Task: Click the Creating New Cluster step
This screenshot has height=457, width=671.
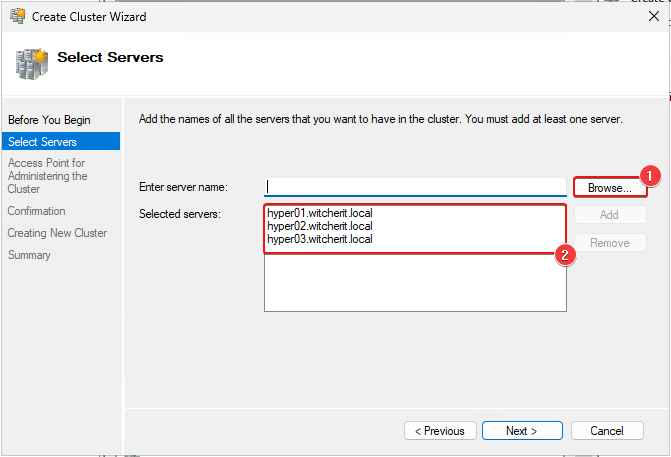Action: click(x=57, y=233)
